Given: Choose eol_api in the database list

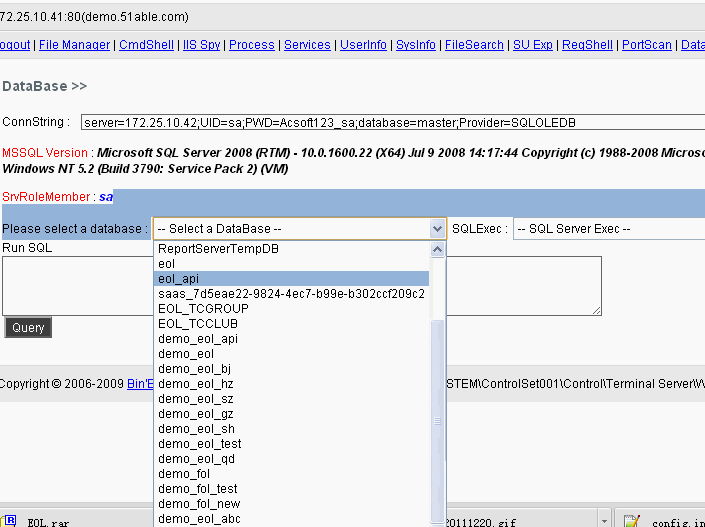Looking at the screenshot, I should point(291,279).
